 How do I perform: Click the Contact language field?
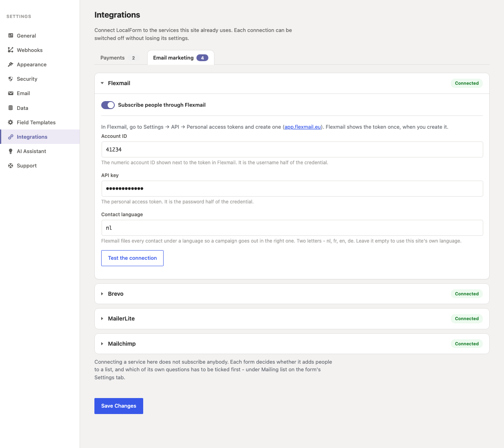292,228
